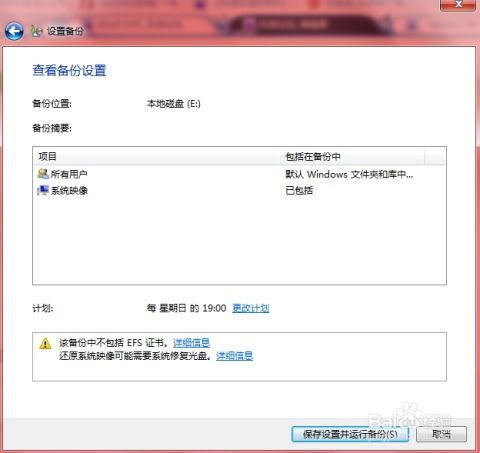Screen dimensions: 480x453
Task: Close the backup setup window
Action: point(458,5)
